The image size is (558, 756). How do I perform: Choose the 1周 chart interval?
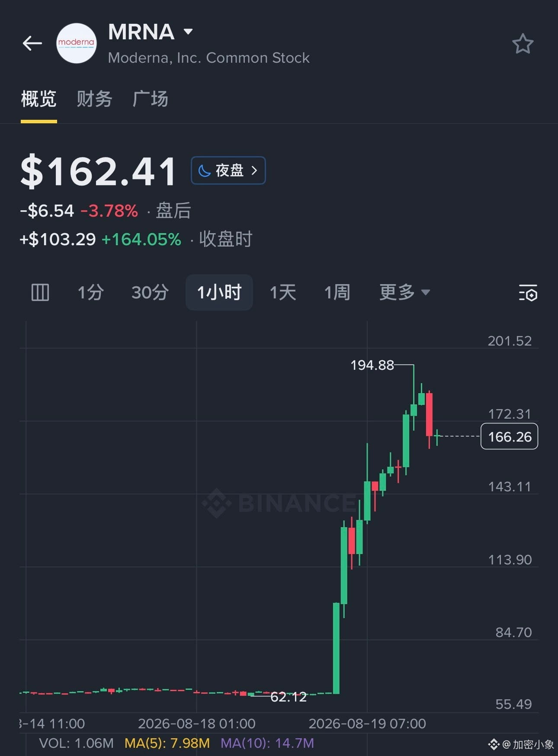pos(337,292)
